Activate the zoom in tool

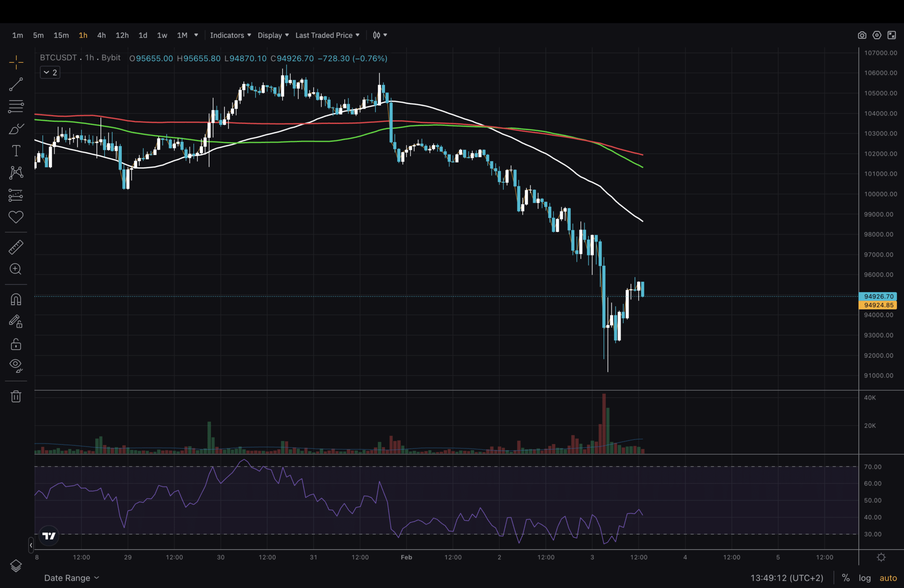pos(16,269)
